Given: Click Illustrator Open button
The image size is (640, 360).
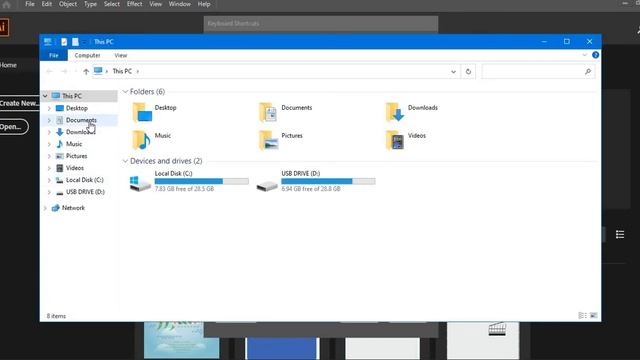Looking at the screenshot, I should (13, 127).
